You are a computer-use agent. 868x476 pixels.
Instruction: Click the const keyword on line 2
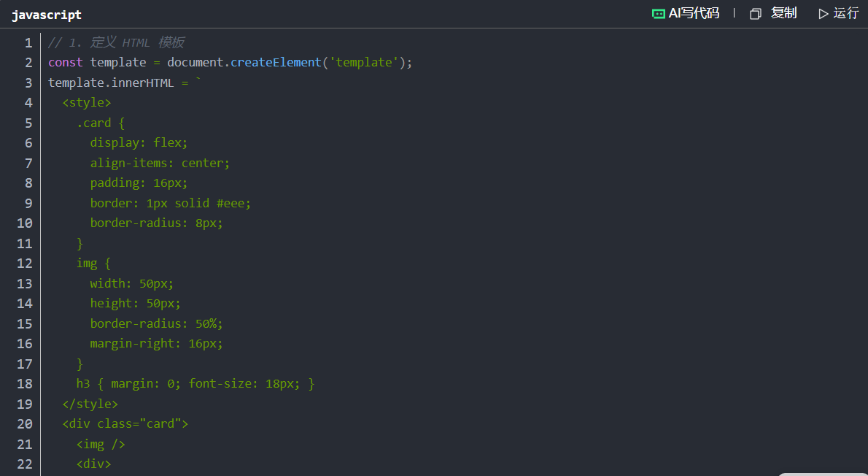(x=66, y=63)
